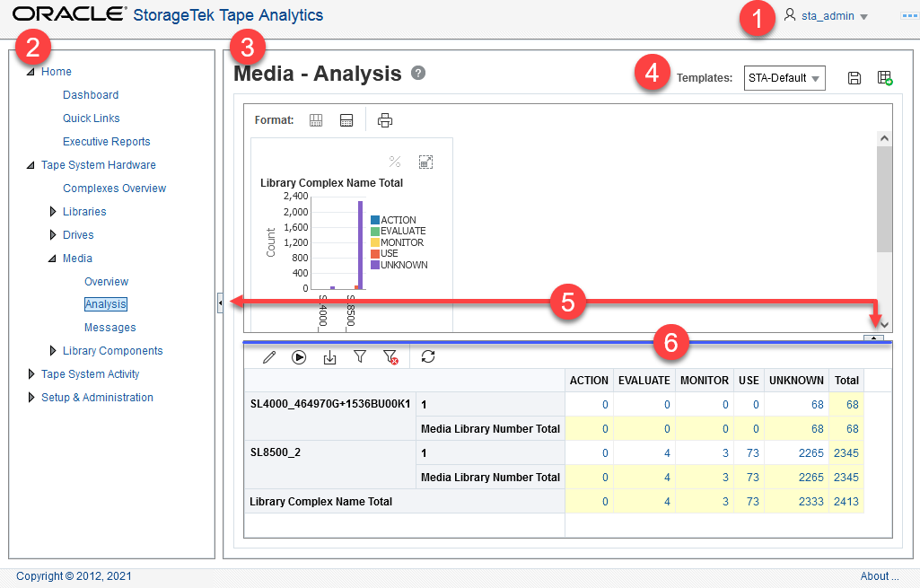
Task: Click the play apply icon
Action: (x=299, y=356)
